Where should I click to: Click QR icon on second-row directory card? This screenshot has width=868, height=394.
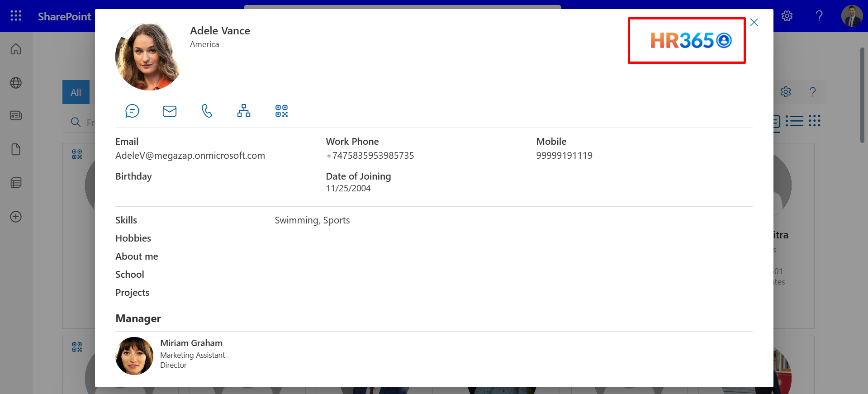[x=77, y=347]
